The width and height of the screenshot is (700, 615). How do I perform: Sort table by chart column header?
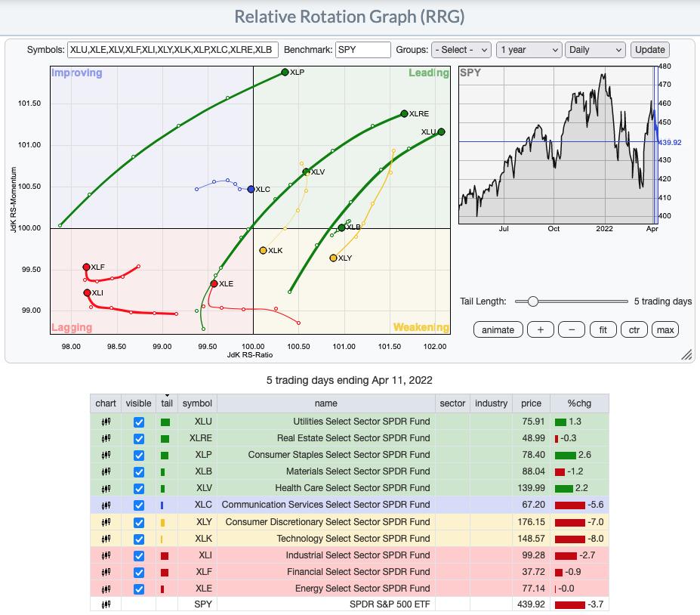click(x=106, y=403)
